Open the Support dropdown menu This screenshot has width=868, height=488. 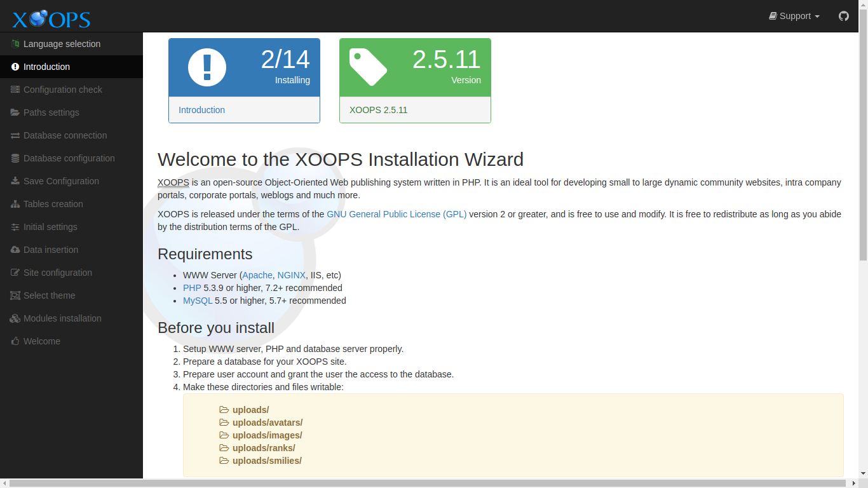794,16
